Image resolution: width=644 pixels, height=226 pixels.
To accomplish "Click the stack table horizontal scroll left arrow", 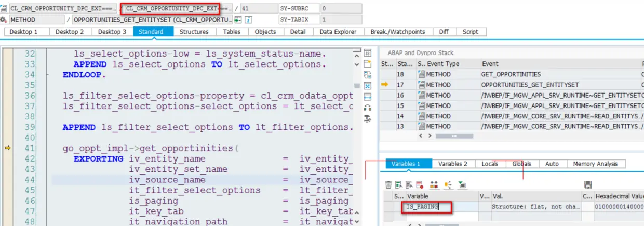I will [x=421, y=136].
